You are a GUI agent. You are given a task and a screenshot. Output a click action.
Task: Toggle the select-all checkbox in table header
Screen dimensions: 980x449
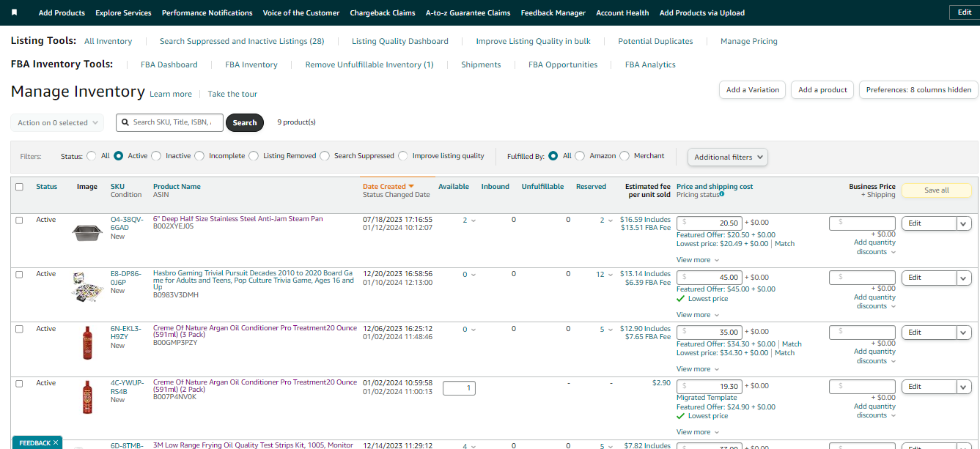20,187
